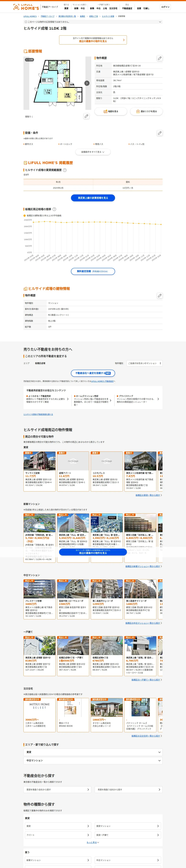
Task: Click info icon in the notice bar
Action: coord(26,22)
